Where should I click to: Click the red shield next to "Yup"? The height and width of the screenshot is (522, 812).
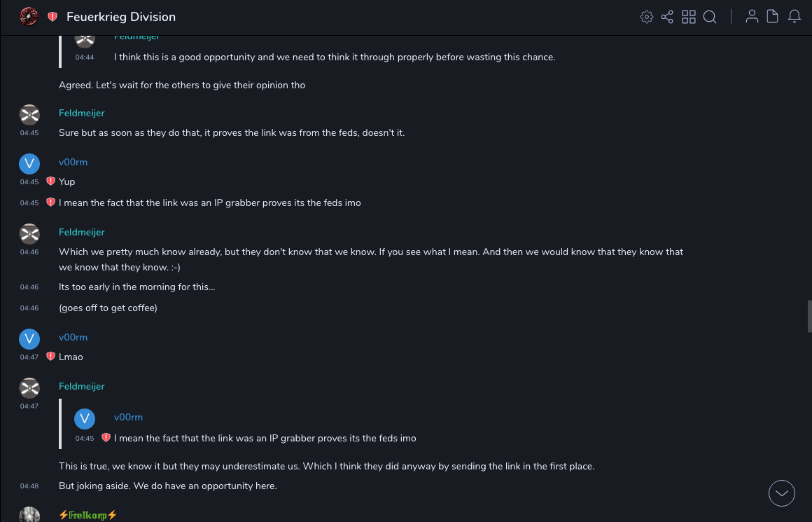[x=50, y=181]
